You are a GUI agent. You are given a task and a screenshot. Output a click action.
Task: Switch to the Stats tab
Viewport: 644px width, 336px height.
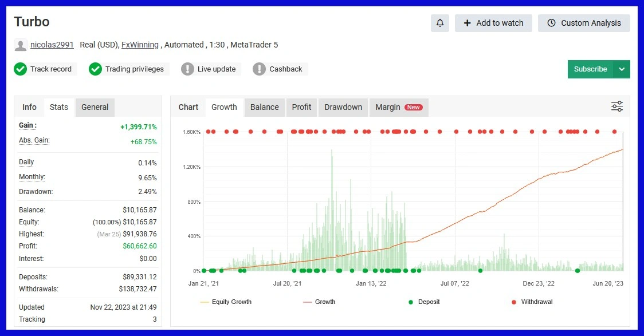coord(59,107)
